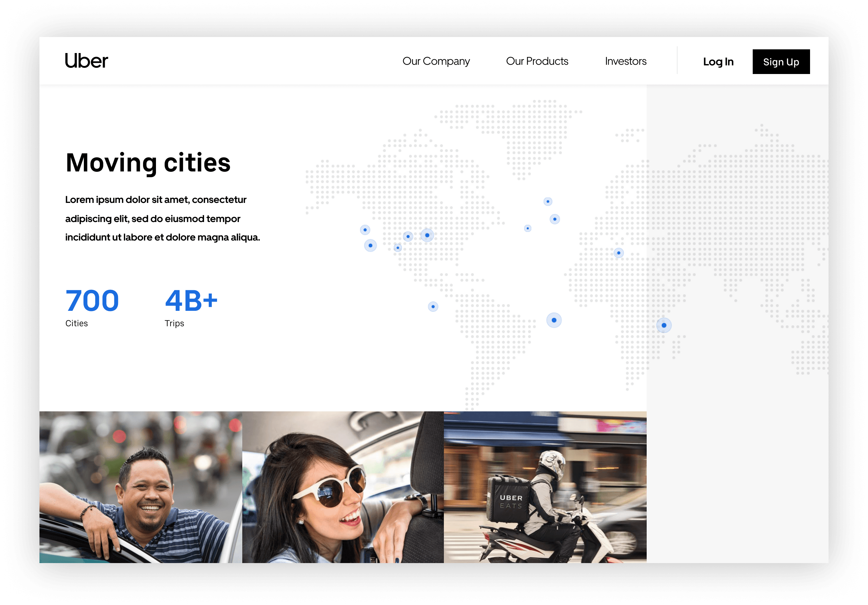Click the large map marker in the gray panel
868x605 pixels.
click(x=664, y=325)
